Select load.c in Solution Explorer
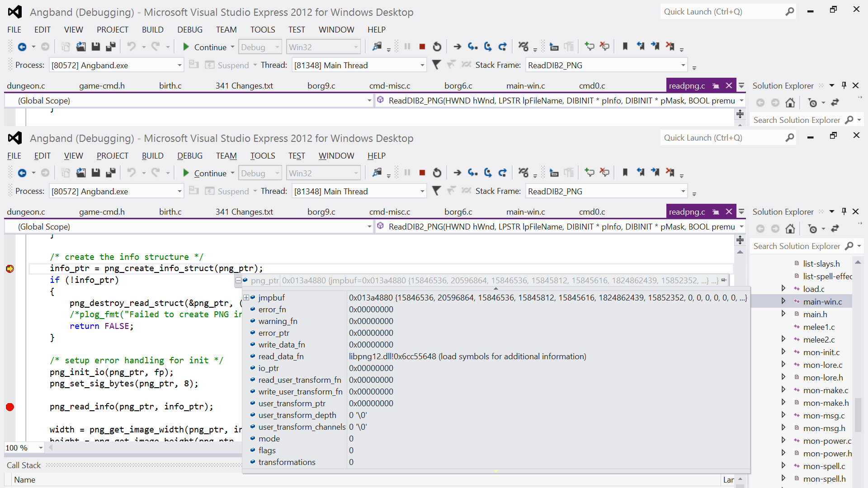Viewport: 868px width, 488px height. click(x=813, y=289)
